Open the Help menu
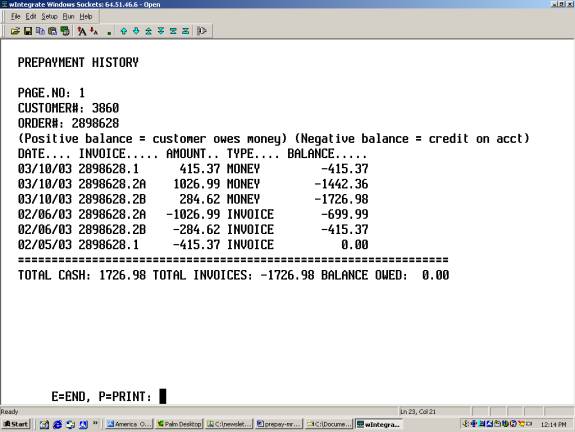The image size is (575, 432). tap(86, 17)
